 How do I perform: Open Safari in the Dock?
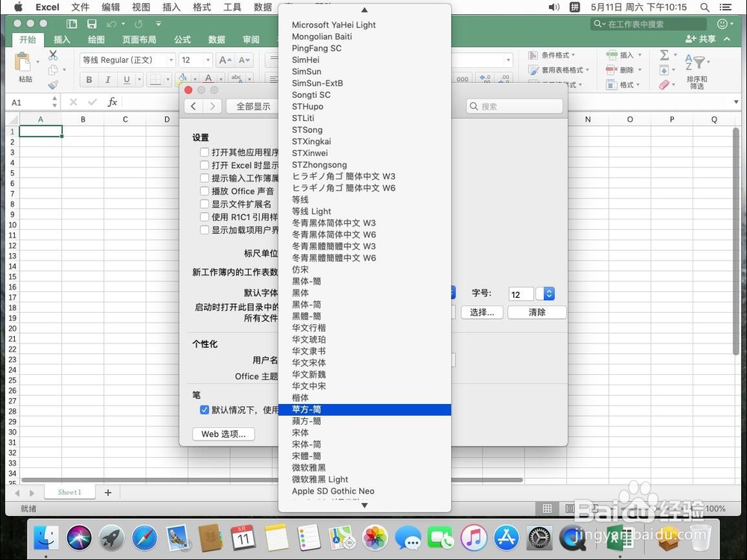pos(144,538)
